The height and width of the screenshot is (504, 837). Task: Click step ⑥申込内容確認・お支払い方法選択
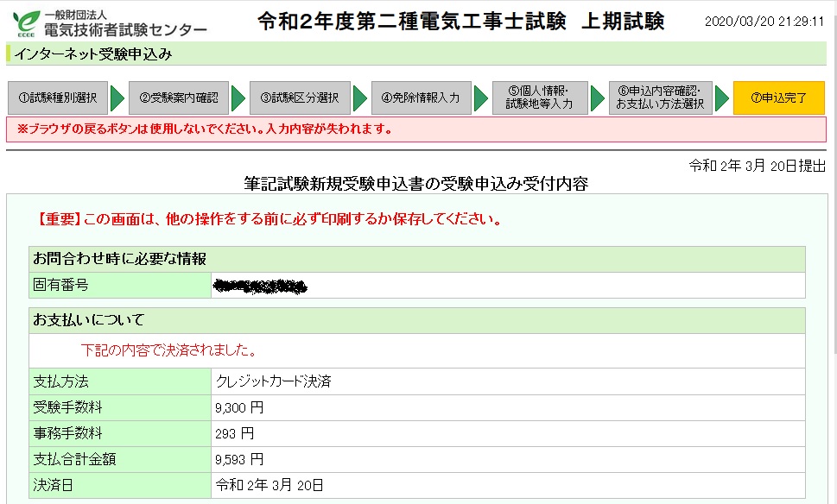pyautogui.click(x=660, y=98)
